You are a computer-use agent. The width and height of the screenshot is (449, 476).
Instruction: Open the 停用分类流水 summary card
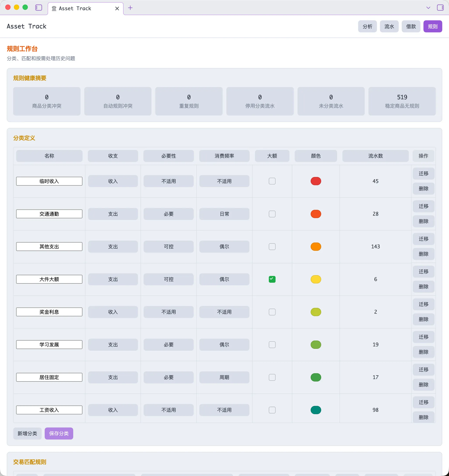[260, 101]
